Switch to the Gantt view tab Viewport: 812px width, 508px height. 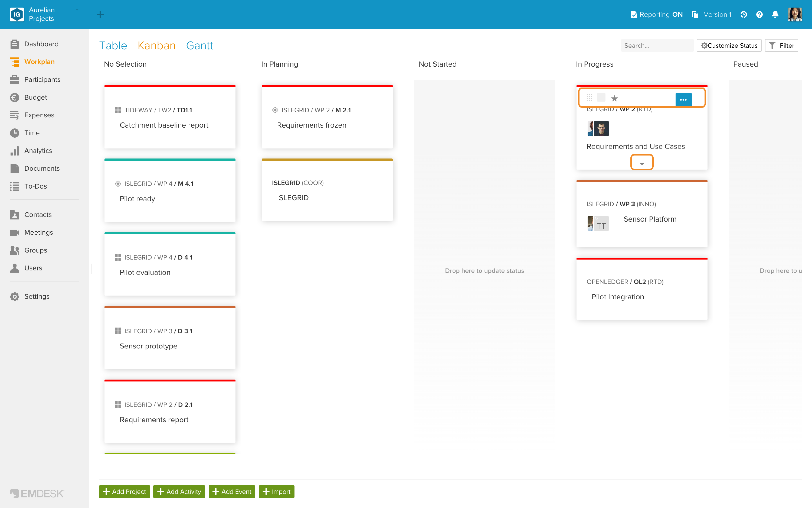(x=199, y=46)
